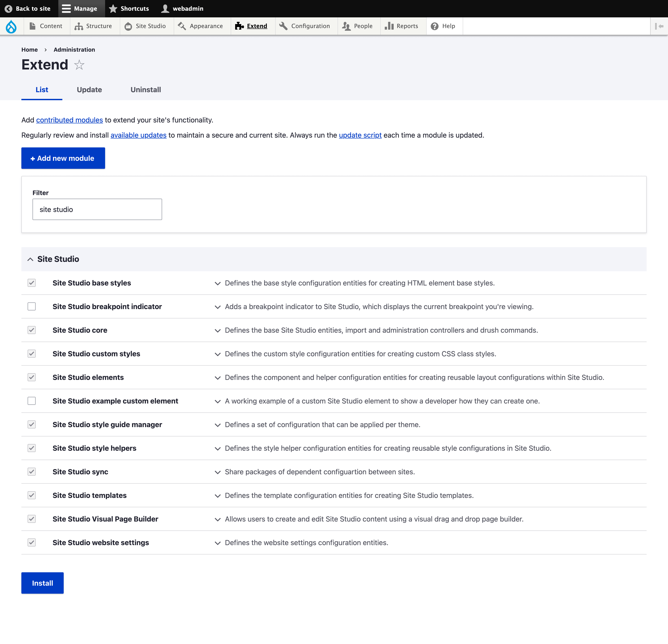
Task: Toggle Site Studio sync checkbox
Action: (x=32, y=472)
